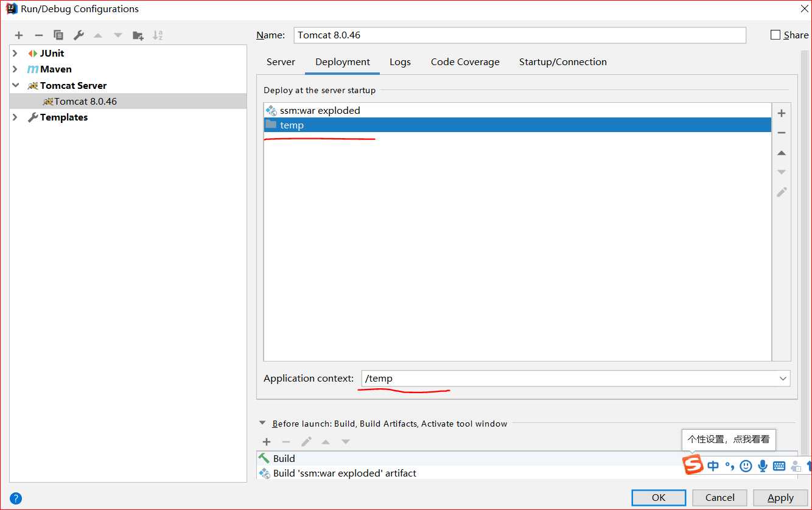The width and height of the screenshot is (812, 510).
Task: Open help with question mark icon
Action: click(16, 498)
